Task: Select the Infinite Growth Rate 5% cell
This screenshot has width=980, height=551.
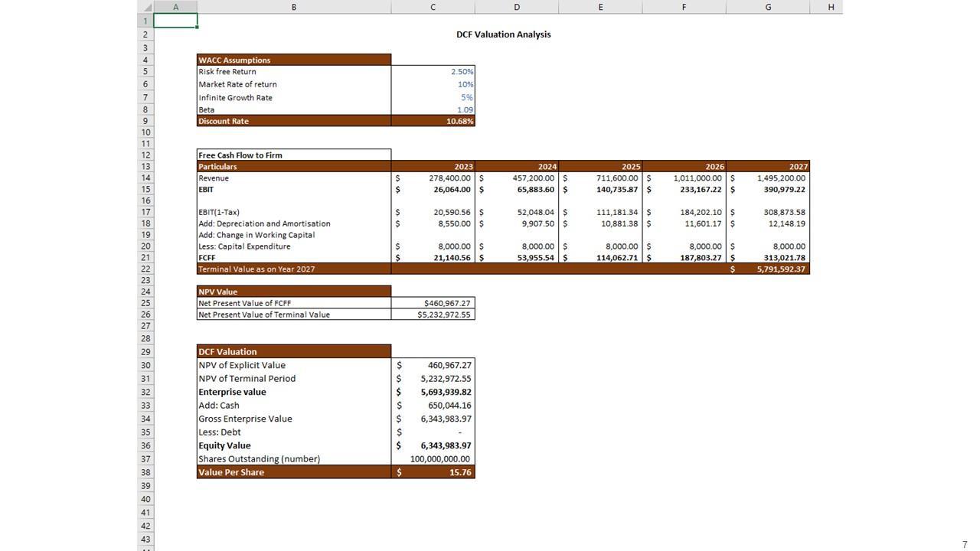Action: click(x=433, y=97)
